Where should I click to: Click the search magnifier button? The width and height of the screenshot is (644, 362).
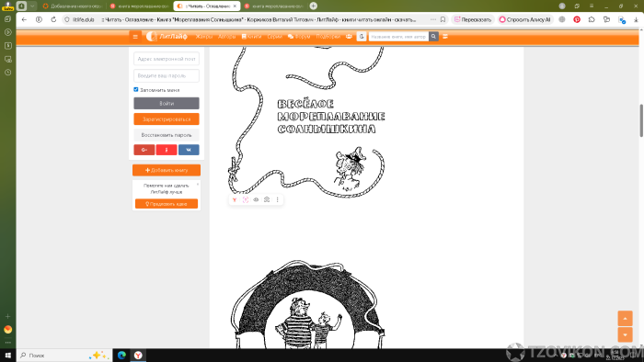tap(433, 37)
